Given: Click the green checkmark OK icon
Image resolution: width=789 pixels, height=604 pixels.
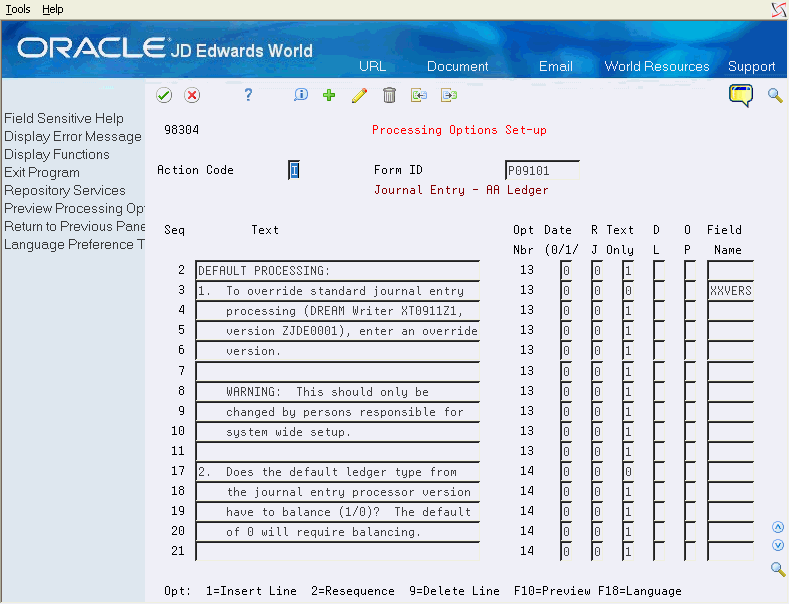Looking at the screenshot, I should 164,95.
